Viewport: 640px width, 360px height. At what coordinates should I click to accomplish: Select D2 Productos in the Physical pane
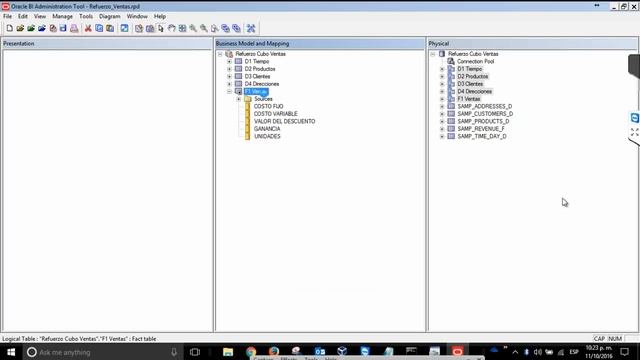pyautogui.click(x=473, y=76)
